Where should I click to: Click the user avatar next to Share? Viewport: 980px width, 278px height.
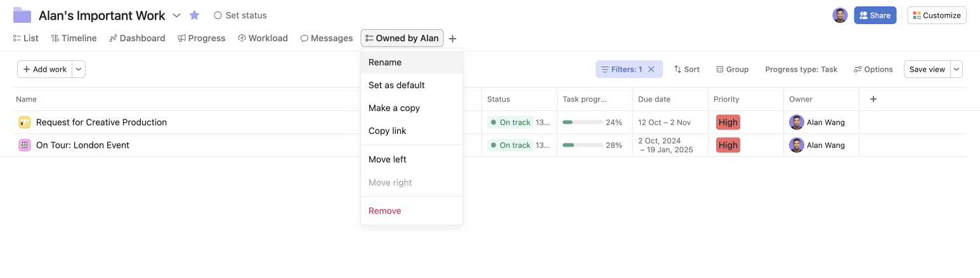tap(840, 15)
